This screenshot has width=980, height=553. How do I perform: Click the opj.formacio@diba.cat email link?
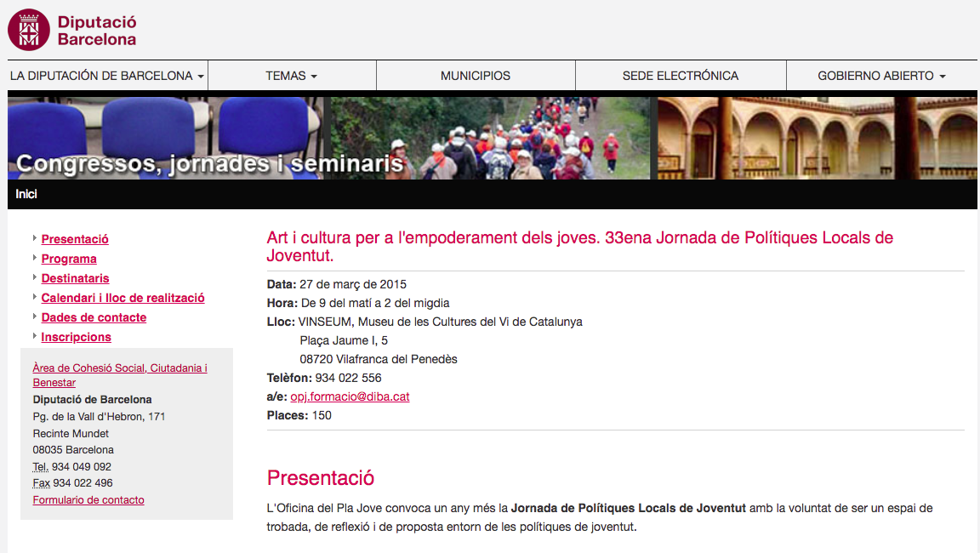click(x=350, y=397)
